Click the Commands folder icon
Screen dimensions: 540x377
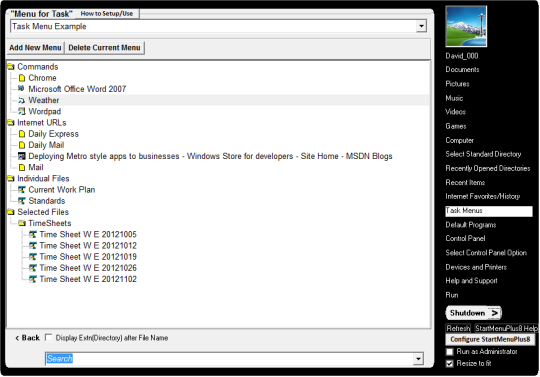point(11,66)
